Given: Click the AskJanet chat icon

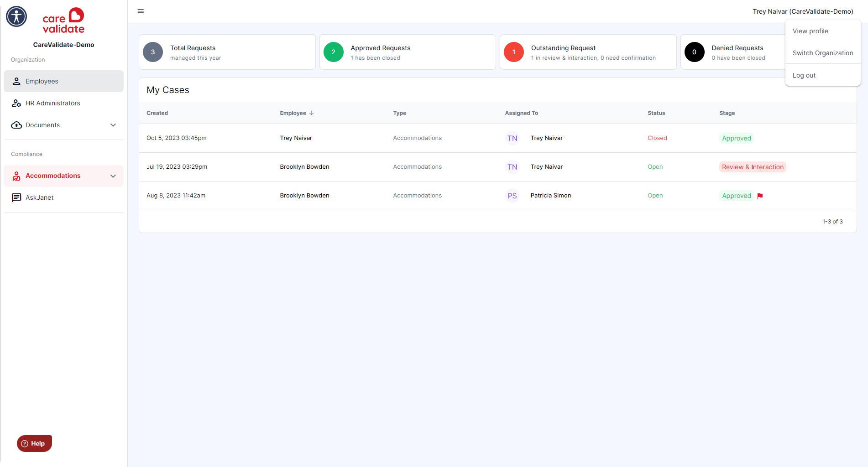Looking at the screenshot, I should [x=16, y=197].
